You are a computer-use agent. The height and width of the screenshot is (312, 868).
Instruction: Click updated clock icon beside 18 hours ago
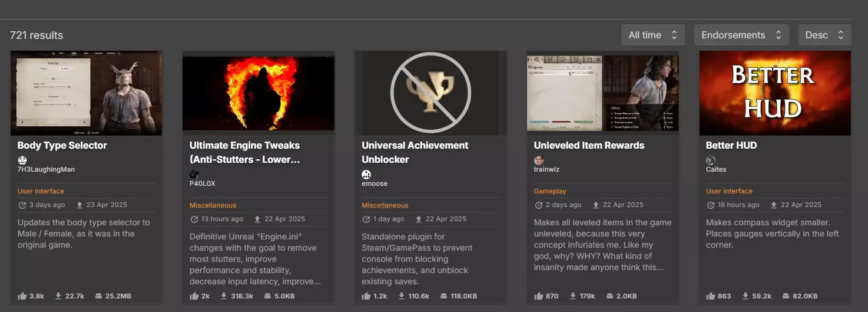711,205
